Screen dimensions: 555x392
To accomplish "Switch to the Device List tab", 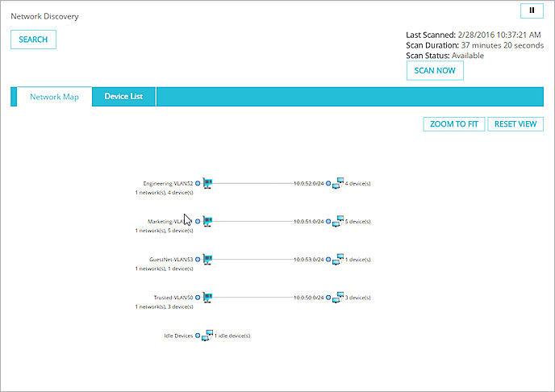I will coord(123,96).
